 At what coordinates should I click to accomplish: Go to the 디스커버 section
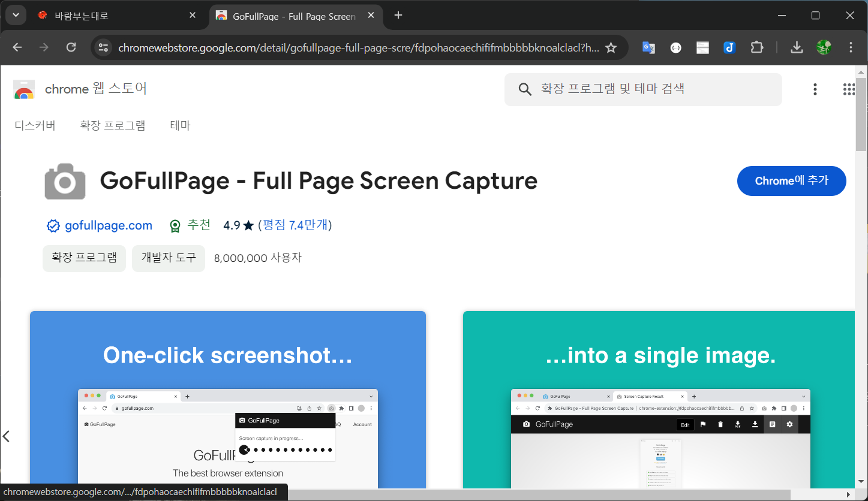35,125
